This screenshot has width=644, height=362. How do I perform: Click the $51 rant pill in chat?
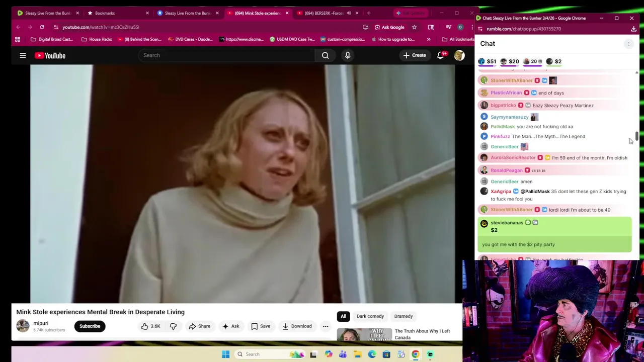487,61
